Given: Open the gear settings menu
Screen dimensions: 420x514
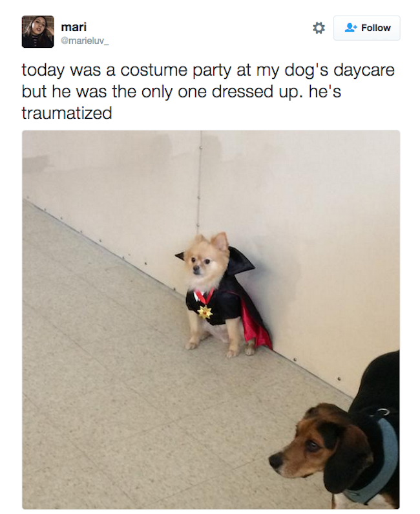Looking at the screenshot, I should click(319, 28).
